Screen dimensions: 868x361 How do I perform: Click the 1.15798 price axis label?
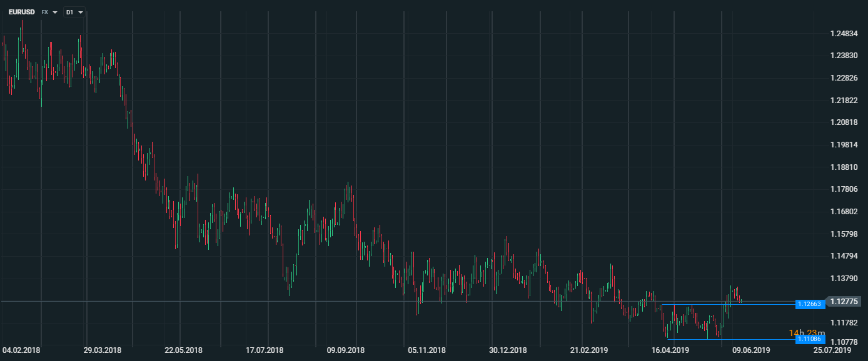[844, 234]
